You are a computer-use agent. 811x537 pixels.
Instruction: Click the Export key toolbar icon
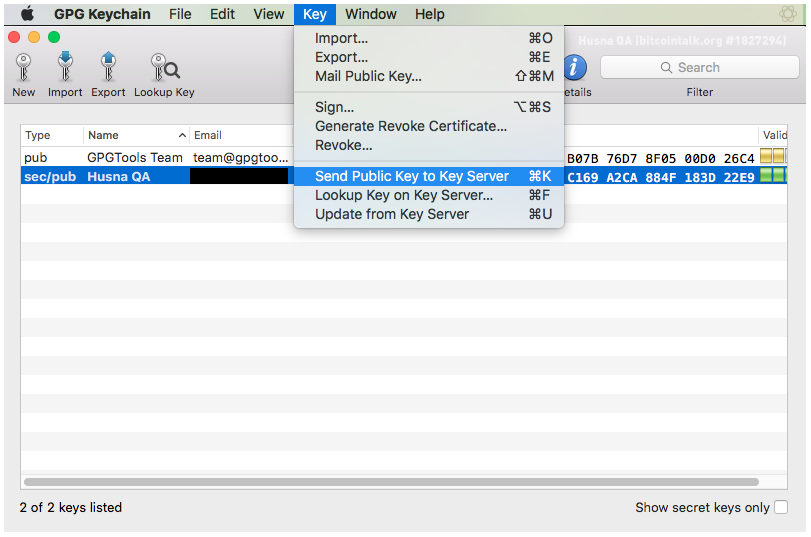108,67
